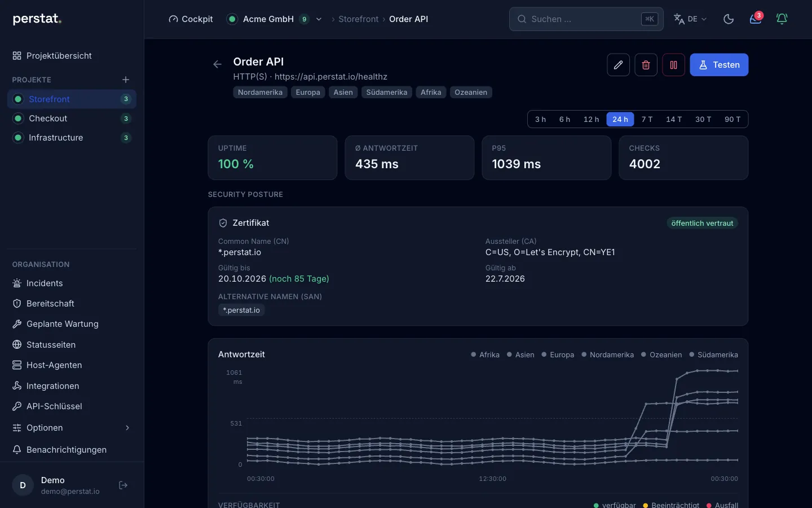This screenshot has width=812, height=508.
Task: Click the Ø Antwortzeit 435 ms card
Action: (x=409, y=158)
